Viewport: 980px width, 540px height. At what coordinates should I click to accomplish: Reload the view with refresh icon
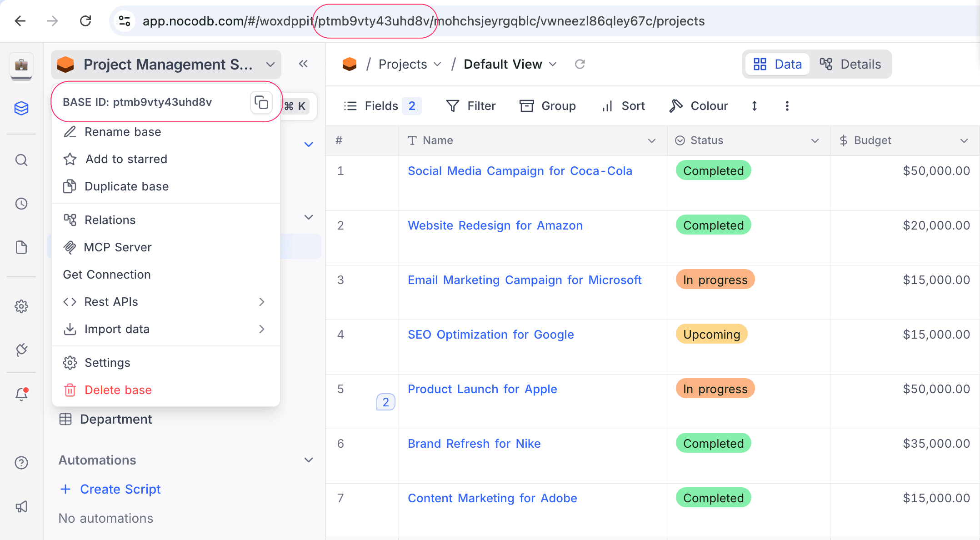[x=580, y=64]
